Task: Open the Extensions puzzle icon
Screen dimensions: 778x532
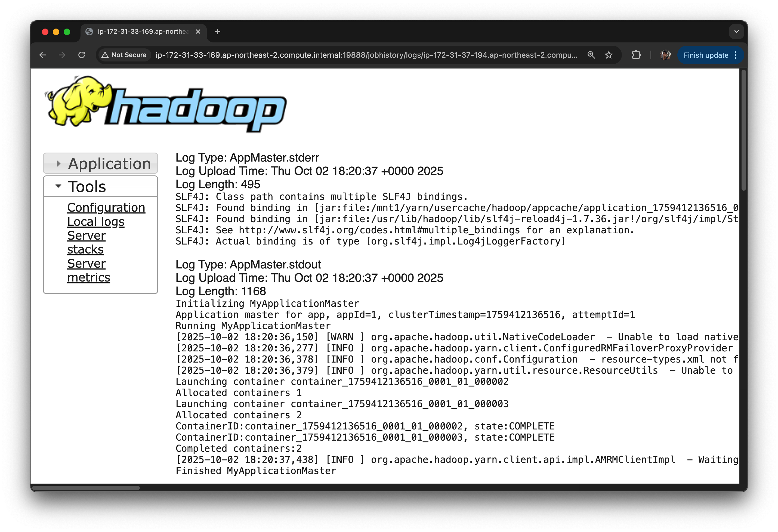Action: click(x=636, y=55)
